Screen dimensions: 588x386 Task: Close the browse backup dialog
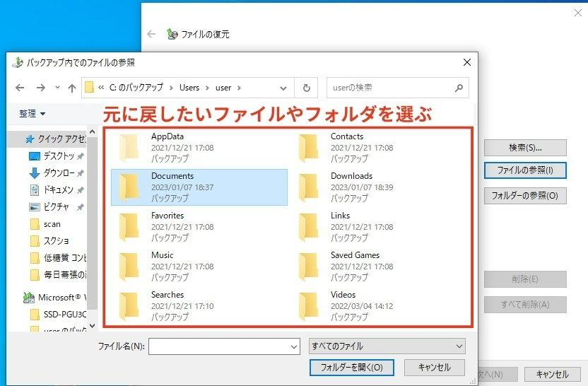coord(467,62)
